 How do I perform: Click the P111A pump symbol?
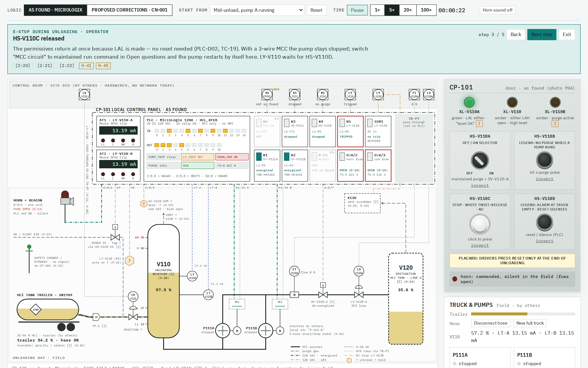click(222, 330)
